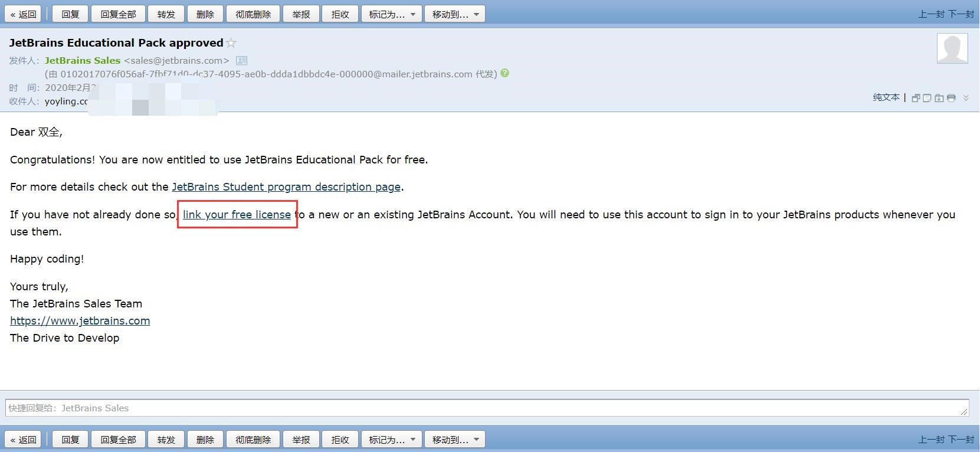Open JetBrains Student program description page link
Image resolution: width=980 pixels, height=452 pixels.
point(286,187)
